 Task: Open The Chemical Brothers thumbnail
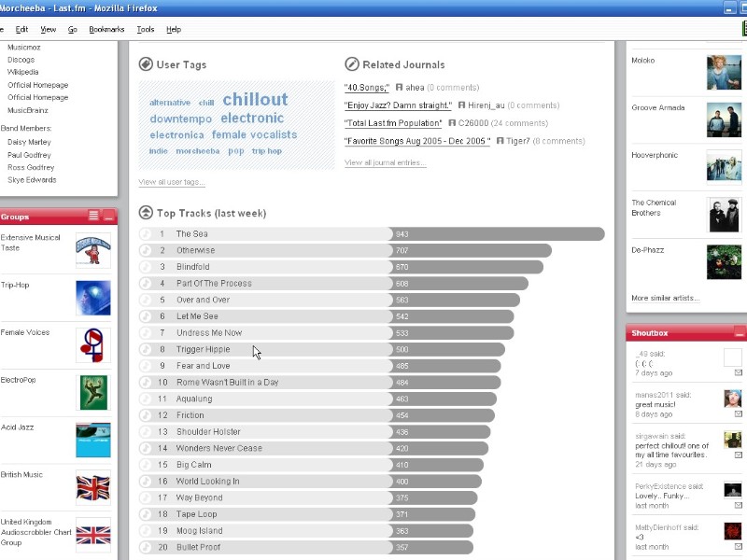tap(724, 215)
